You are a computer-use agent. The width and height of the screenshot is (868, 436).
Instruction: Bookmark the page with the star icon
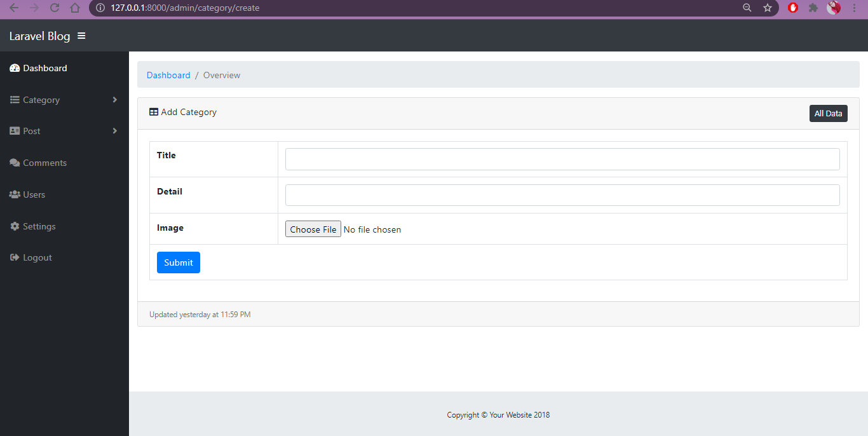click(768, 8)
